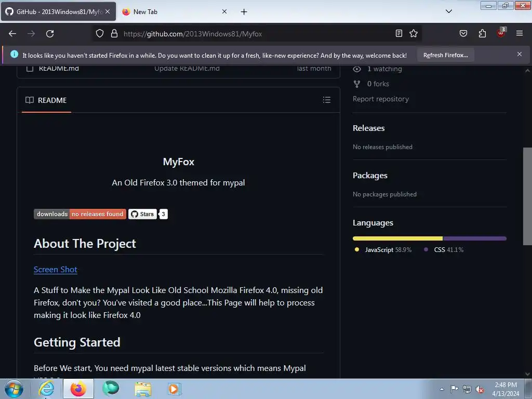Dismiss the Firefox refresh notification bar
Viewport: 532px width, 399px height.
click(520, 54)
